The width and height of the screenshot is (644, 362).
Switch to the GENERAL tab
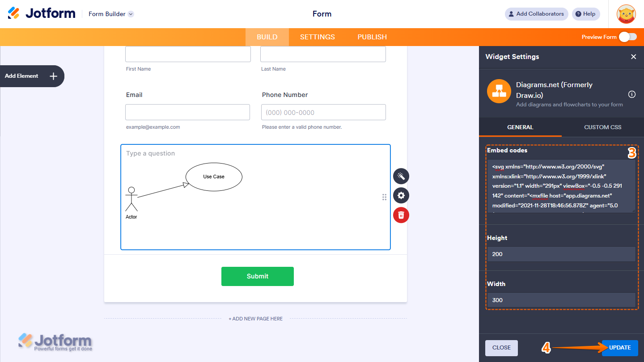(x=520, y=127)
